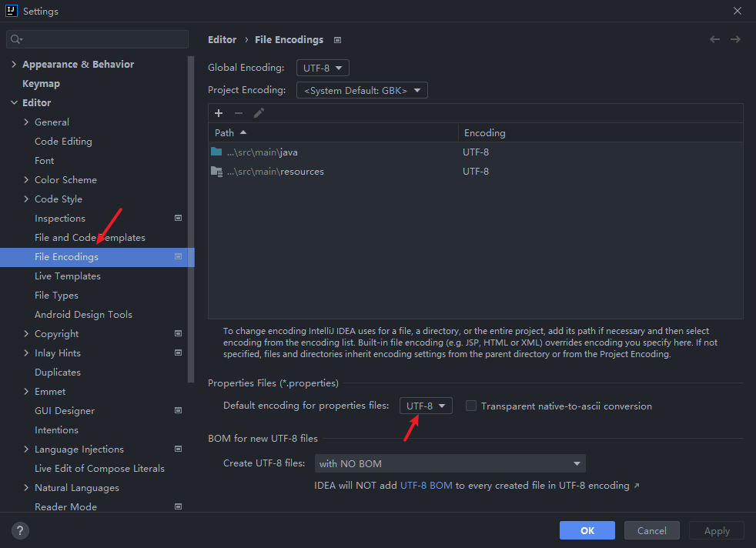Enable Transparent native-to-ascii conversion checkbox
The height and width of the screenshot is (548, 756).
click(471, 406)
